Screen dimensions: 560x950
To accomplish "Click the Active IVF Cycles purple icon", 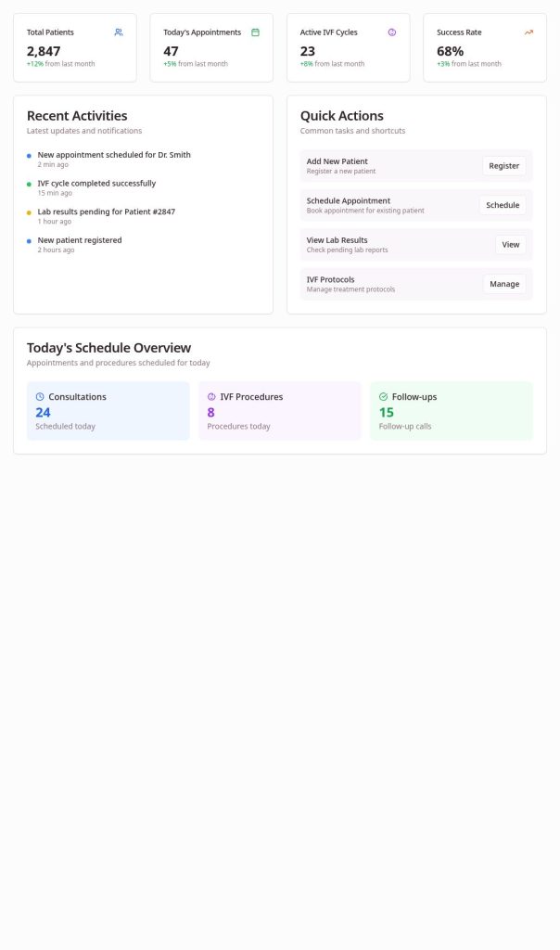I will pyautogui.click(x=391, y=32).
